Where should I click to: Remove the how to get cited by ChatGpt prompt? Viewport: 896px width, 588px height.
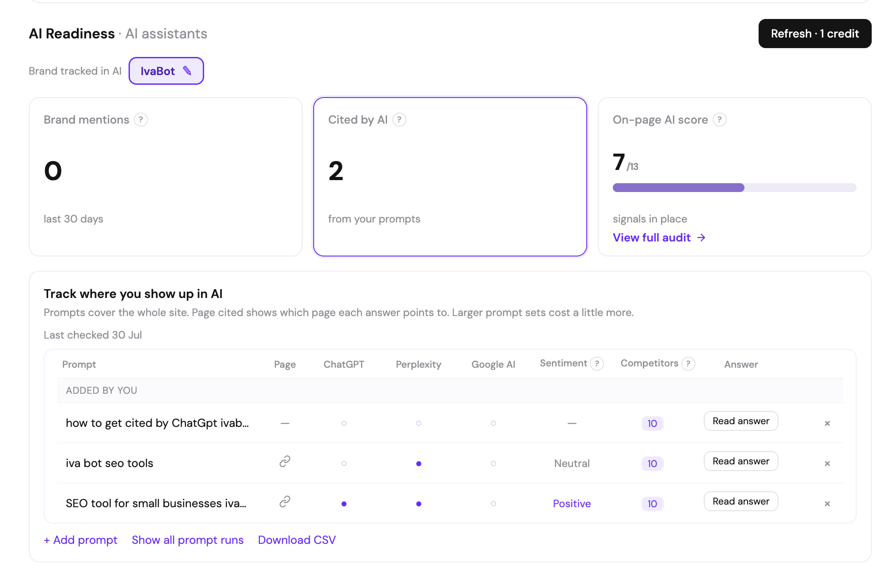click(x=827, y=423)
